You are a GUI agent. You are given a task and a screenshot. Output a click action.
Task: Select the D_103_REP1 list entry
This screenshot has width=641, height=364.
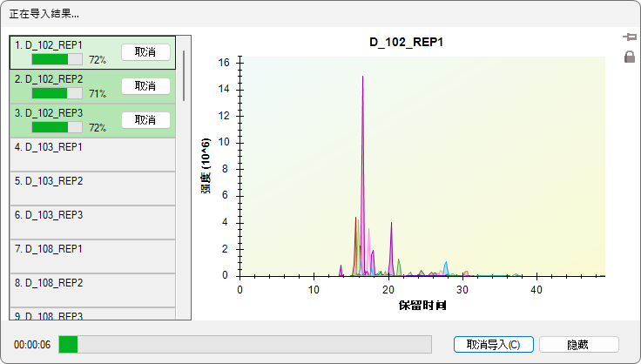[91, 154]
